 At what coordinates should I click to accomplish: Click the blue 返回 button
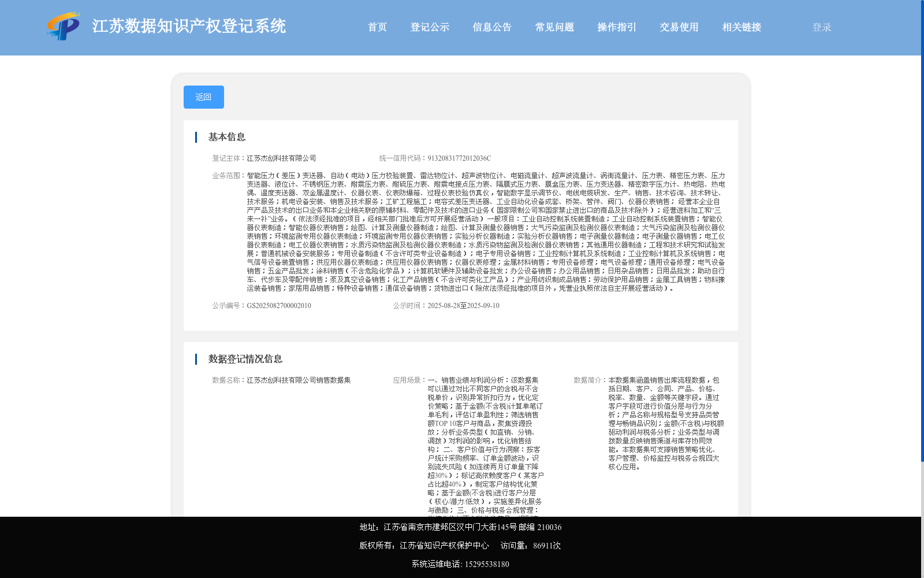pos(204,97)
